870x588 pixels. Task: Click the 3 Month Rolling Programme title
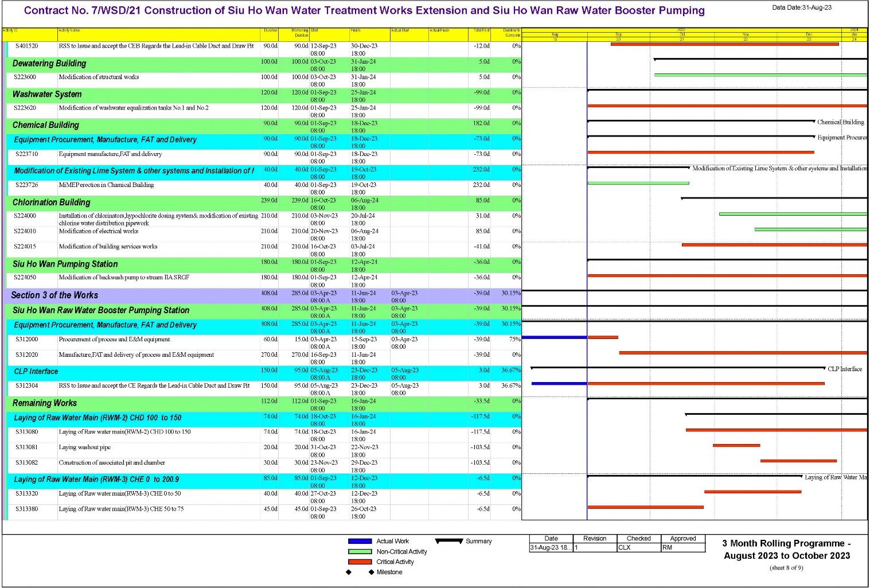coord(787,550)
